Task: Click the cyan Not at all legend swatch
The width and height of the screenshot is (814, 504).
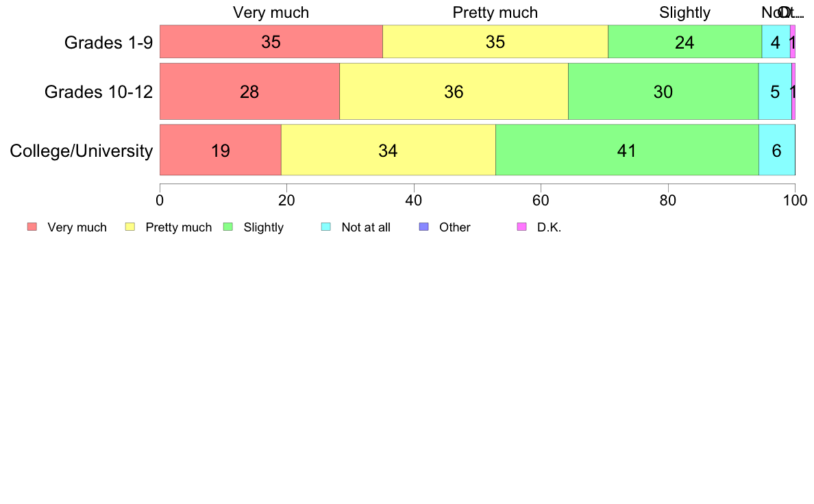Action: [x=326, y=227]
